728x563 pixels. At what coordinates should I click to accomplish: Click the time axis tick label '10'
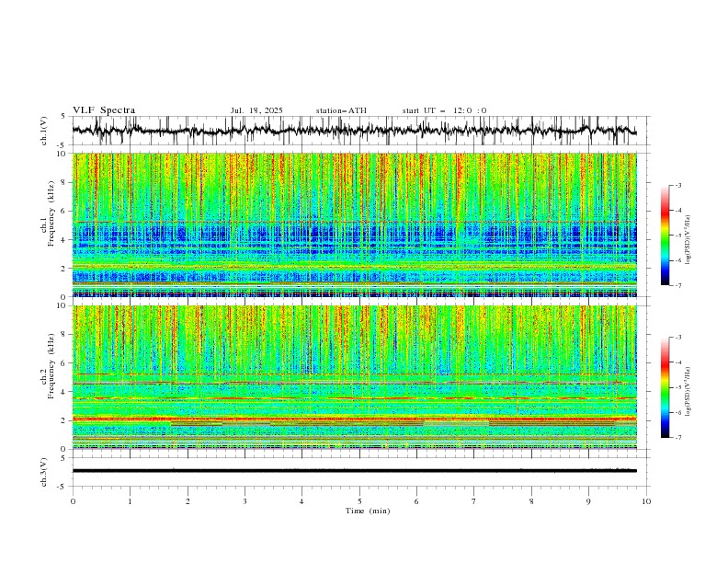646,501
